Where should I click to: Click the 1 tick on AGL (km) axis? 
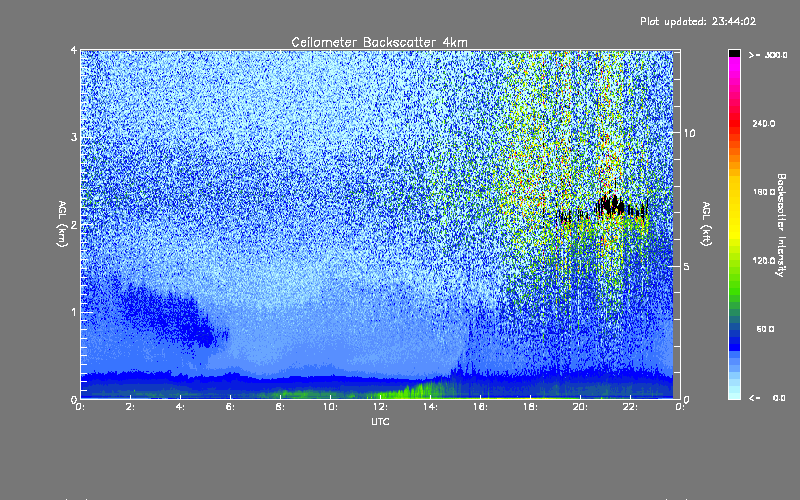point(74,312)
